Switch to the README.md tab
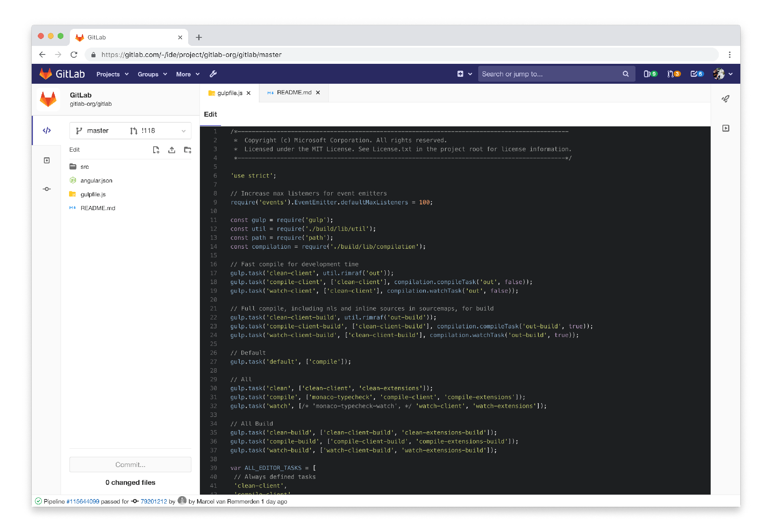This screenshot has width=772, height=532. pos(293,92)
